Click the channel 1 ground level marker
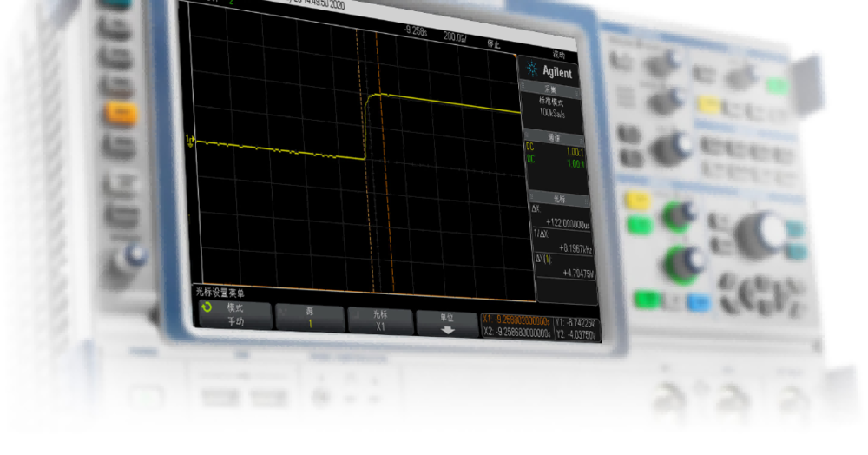The height and width of the screenshot is (455, 868). coord(189,139)
